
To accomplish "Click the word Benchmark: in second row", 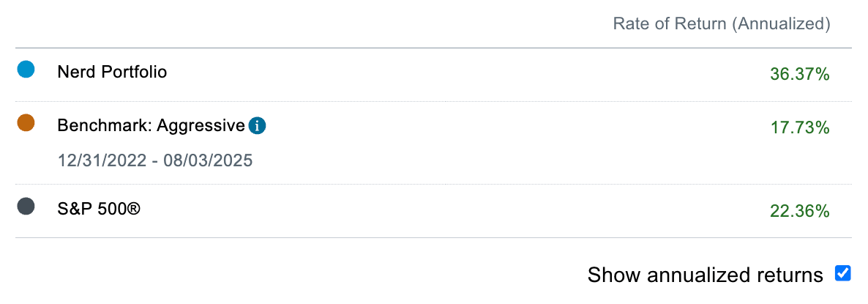I will pos(105,126).
